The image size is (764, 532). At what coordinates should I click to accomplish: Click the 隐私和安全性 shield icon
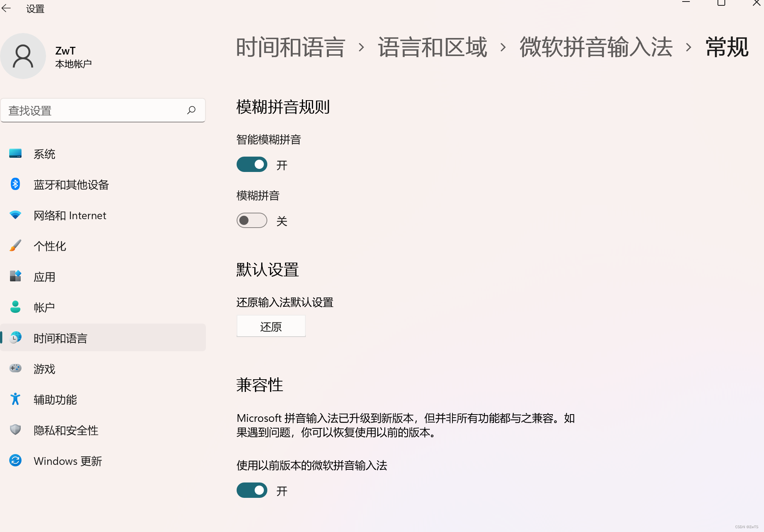click(x=15, y=430)
